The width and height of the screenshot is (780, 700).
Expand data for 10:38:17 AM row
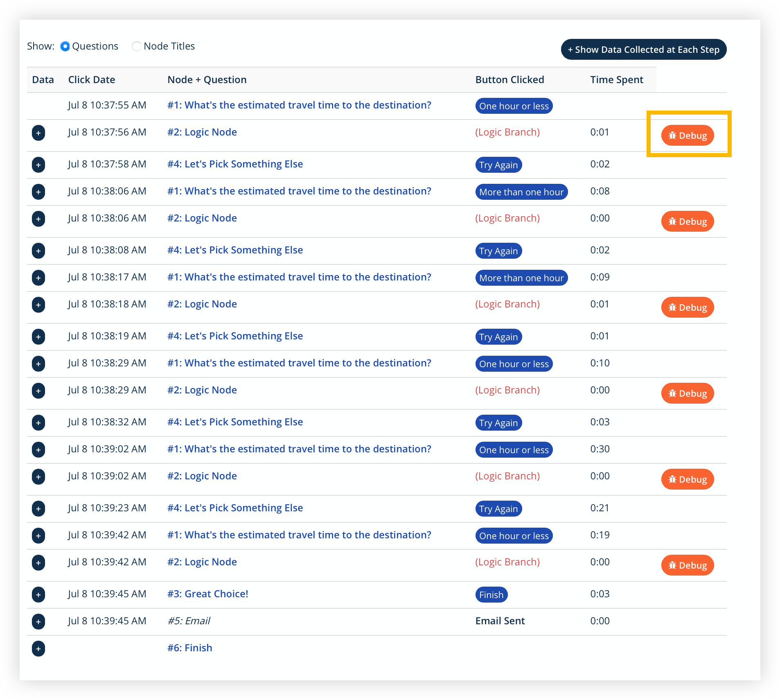pos(38,278)
